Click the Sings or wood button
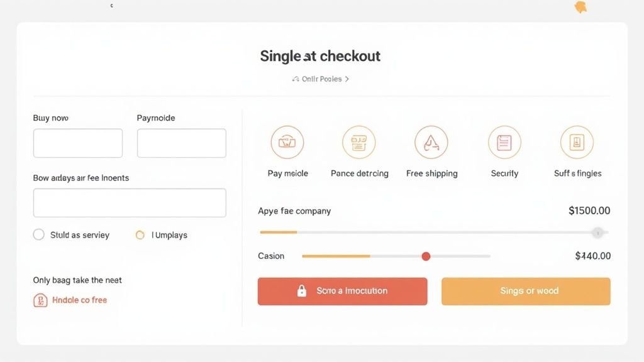Viewport: 644px width, 362px height. (525, 290)
